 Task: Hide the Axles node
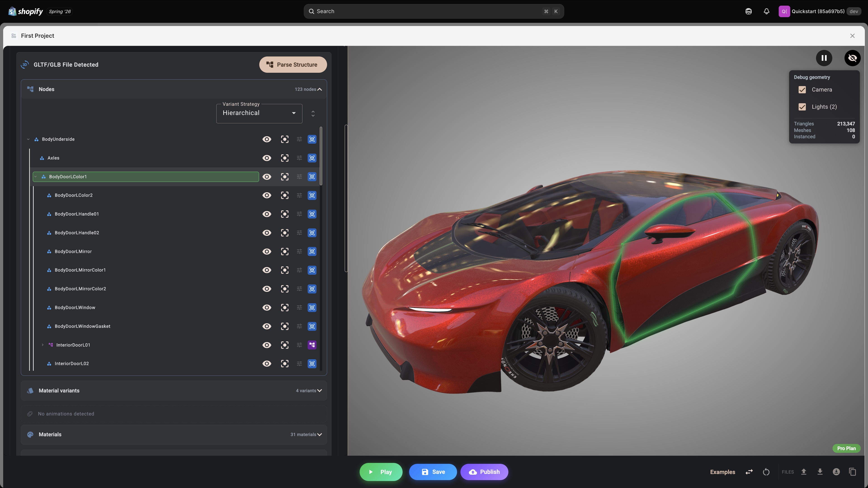tap(267, 158)
